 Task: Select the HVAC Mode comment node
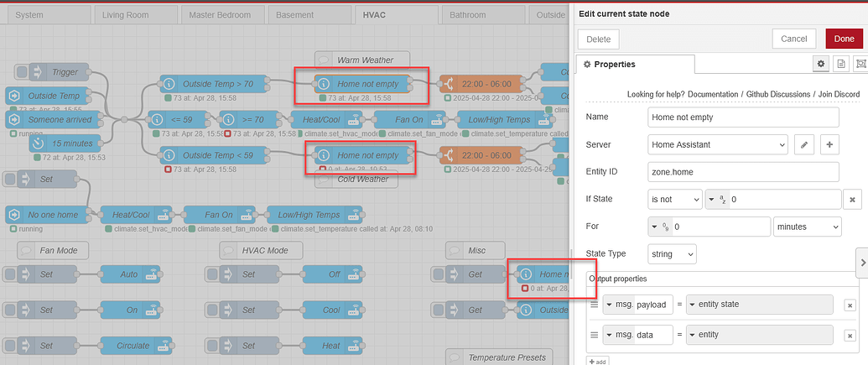(262, 250)
